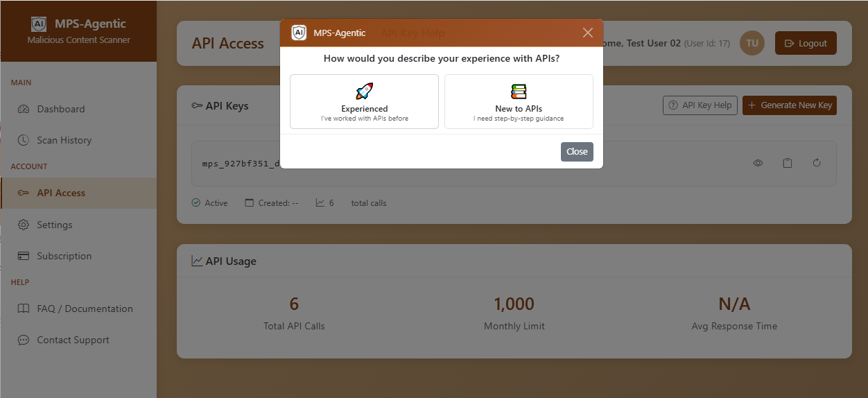The height and width of the screenshot is (398, 868).
Task: Click the API Usage chart icon
Action: point(197,261)
